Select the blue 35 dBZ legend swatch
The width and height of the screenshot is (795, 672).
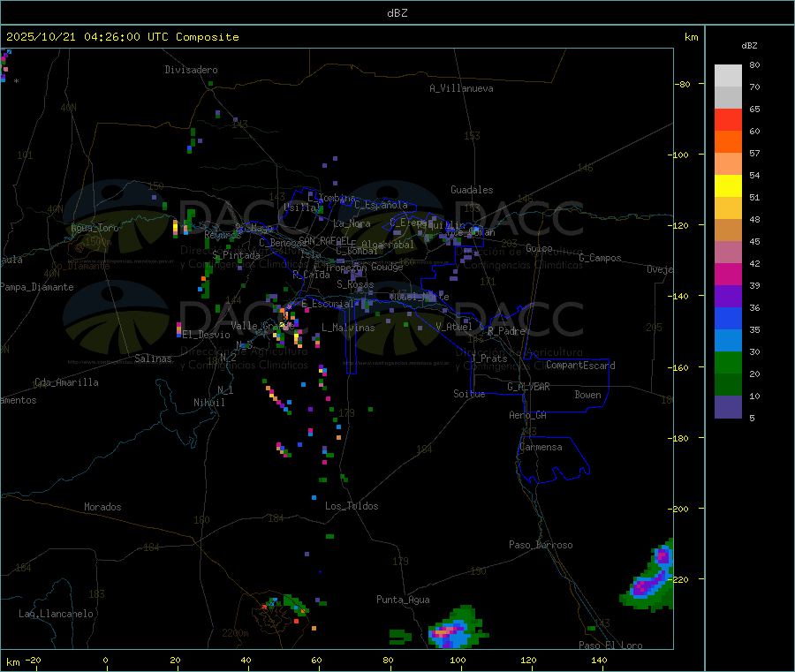[728, 318]
